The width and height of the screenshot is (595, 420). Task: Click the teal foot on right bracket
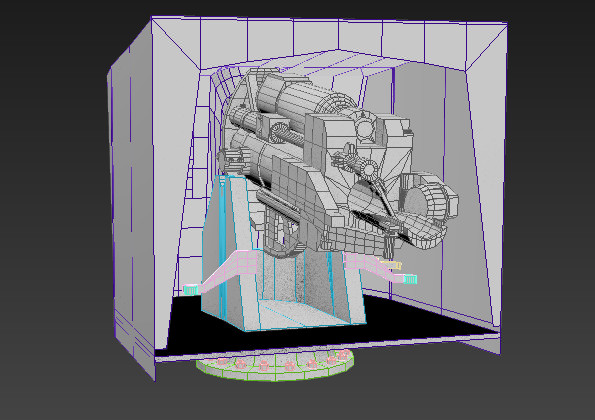[410, 280]
